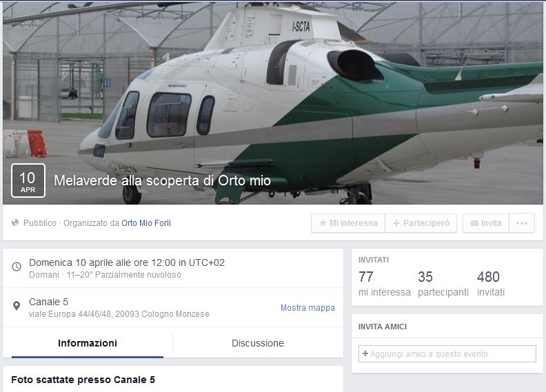View the 77 mi interessa list
This screenshot has height=392, width=546.
click(385, 283)
